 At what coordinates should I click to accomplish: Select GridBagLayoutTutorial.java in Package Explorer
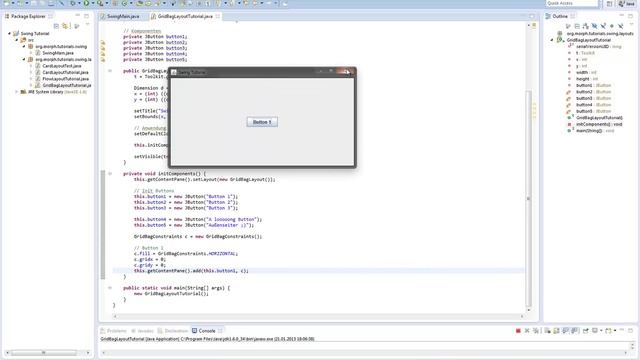click(67, 85)
